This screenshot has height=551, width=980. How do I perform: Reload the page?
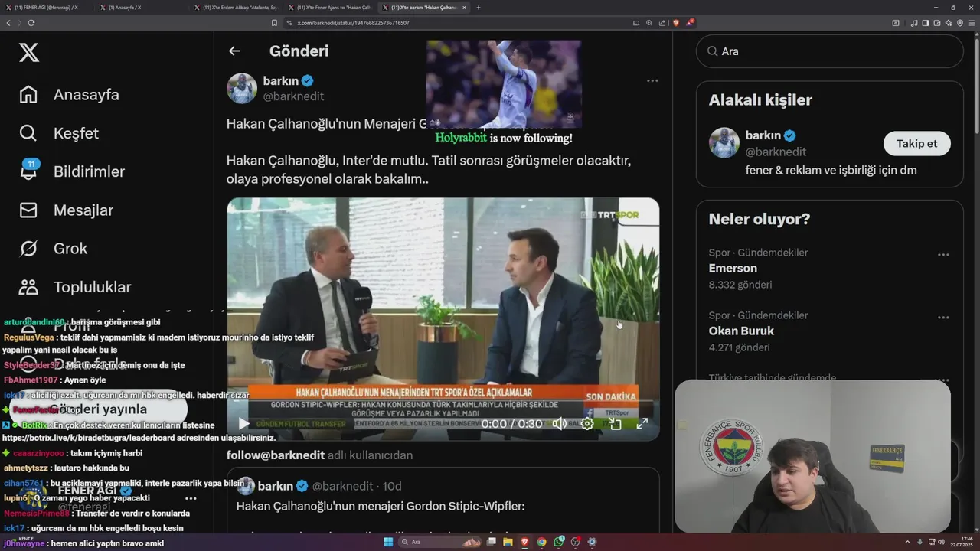coord(31,23)
